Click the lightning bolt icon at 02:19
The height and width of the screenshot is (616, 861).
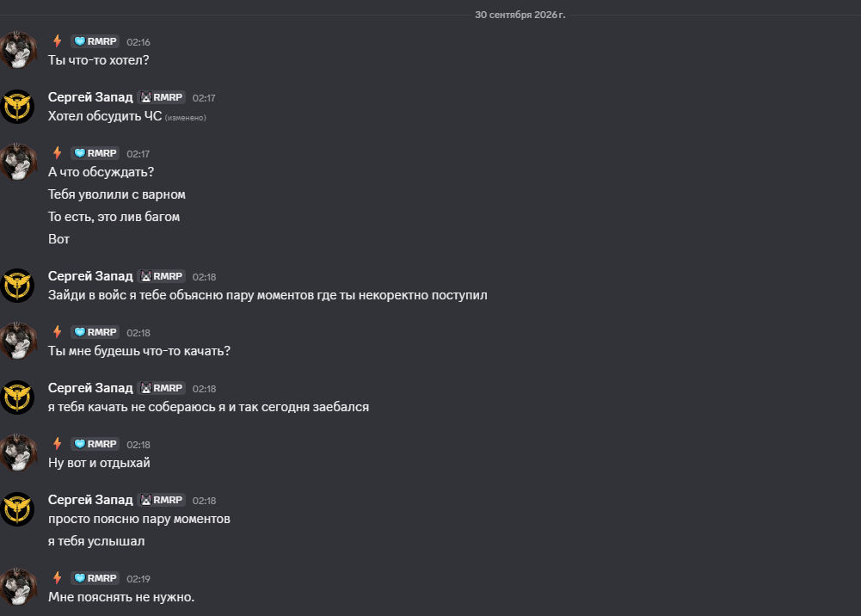pos(57,577)
